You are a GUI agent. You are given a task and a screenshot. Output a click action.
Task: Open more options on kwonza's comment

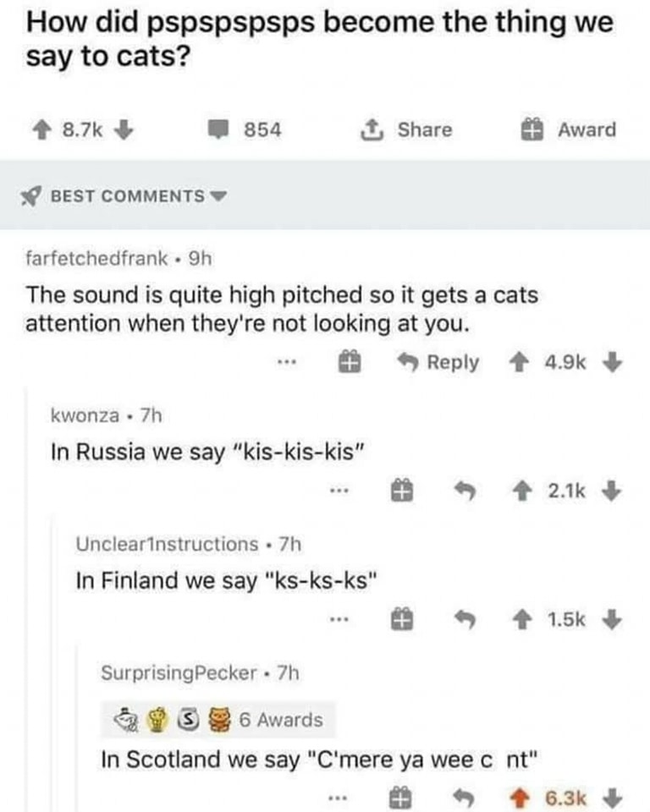pyautogui.click(x=339, y=490)
